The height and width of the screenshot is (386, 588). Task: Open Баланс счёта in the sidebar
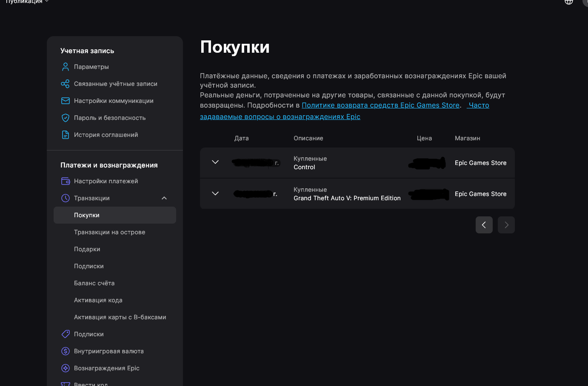[94, 283]
